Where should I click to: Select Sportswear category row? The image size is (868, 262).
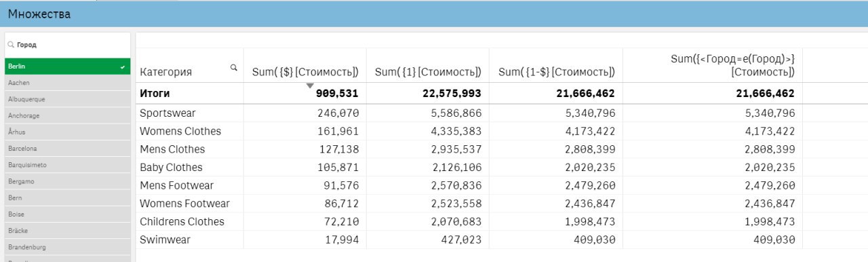click(x=167, y=113)
